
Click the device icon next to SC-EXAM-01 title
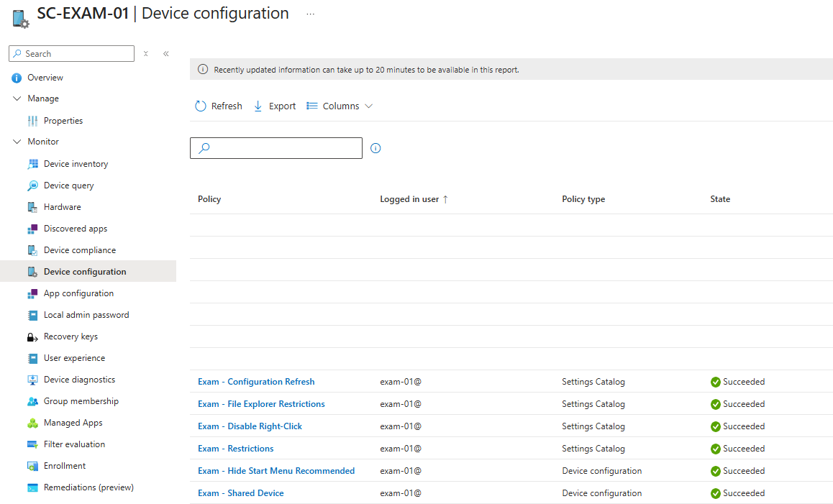[x=20, y=19]
